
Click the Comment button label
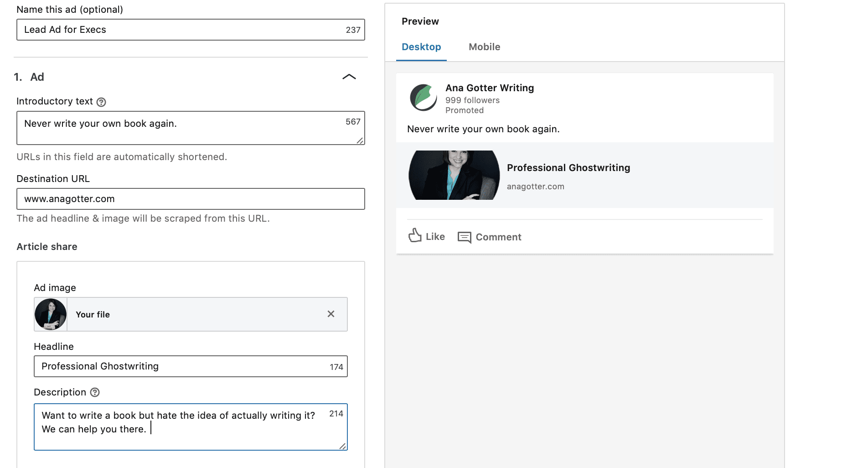(x=498, y=237)
